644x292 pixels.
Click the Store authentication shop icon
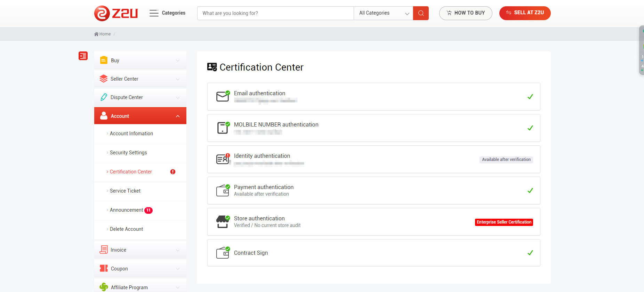point(223,221)
